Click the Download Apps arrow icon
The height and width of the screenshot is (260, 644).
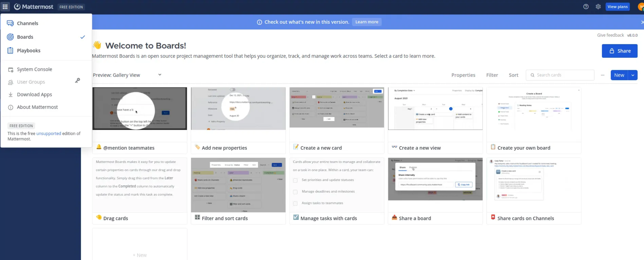[10, 95]
